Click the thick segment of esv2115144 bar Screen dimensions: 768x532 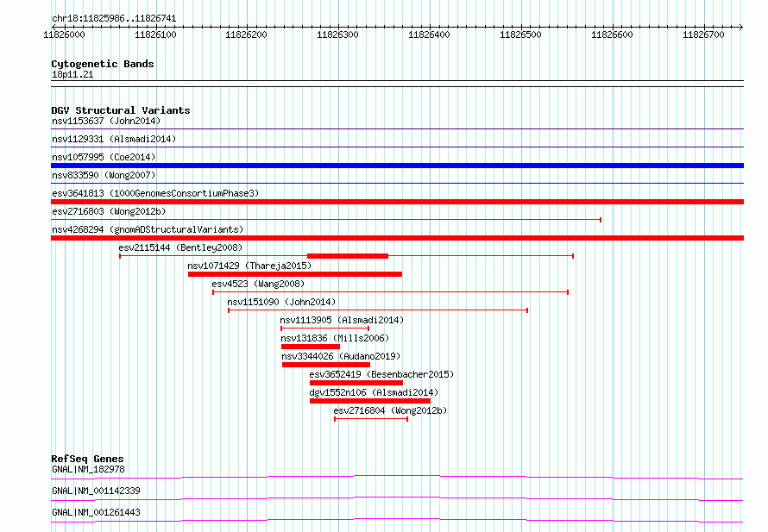[348, 256]
